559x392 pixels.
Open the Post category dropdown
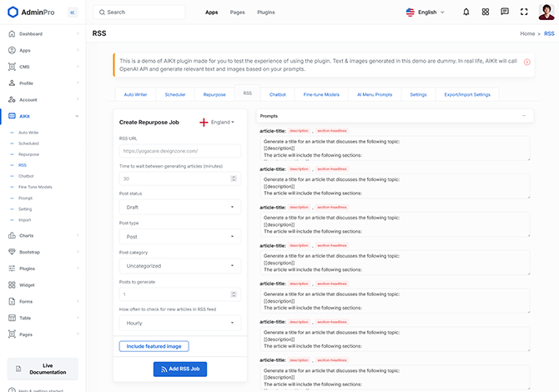click(x=180, y=266)
